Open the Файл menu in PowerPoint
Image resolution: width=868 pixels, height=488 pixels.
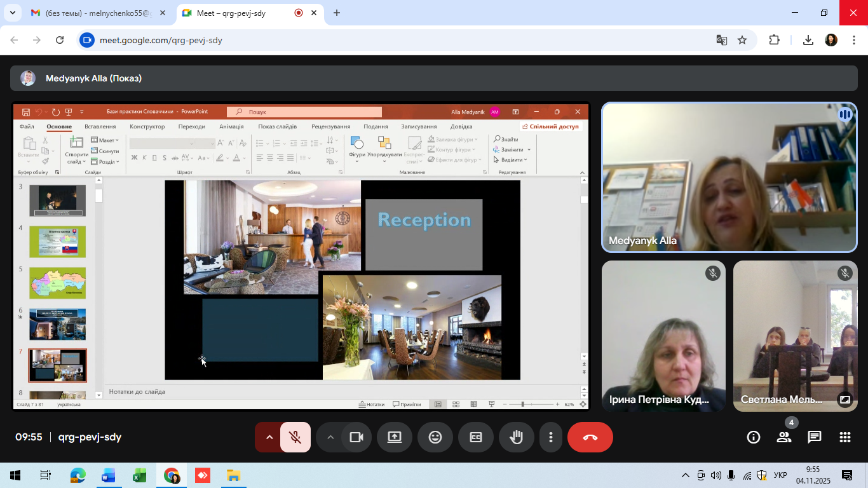pos(27,126)
